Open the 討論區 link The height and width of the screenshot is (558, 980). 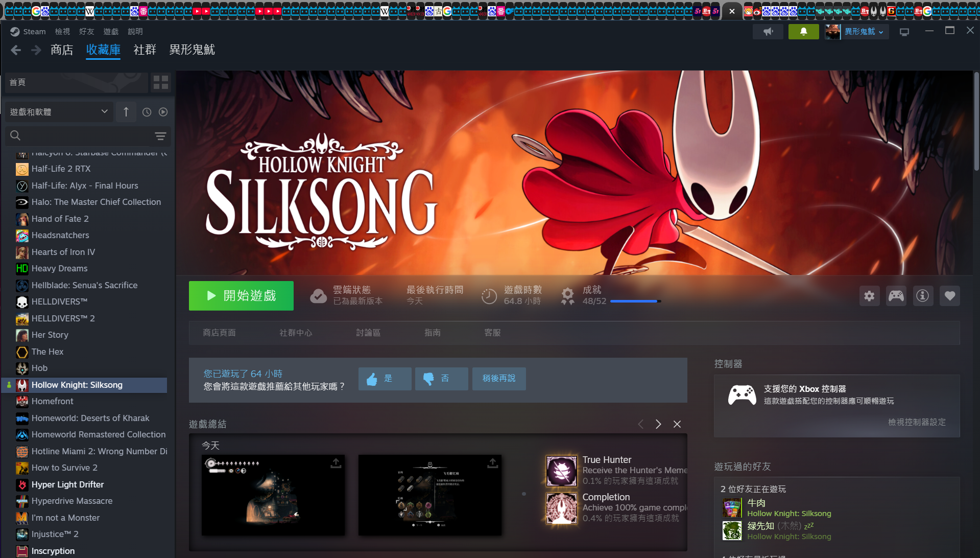tap(368, 333)
